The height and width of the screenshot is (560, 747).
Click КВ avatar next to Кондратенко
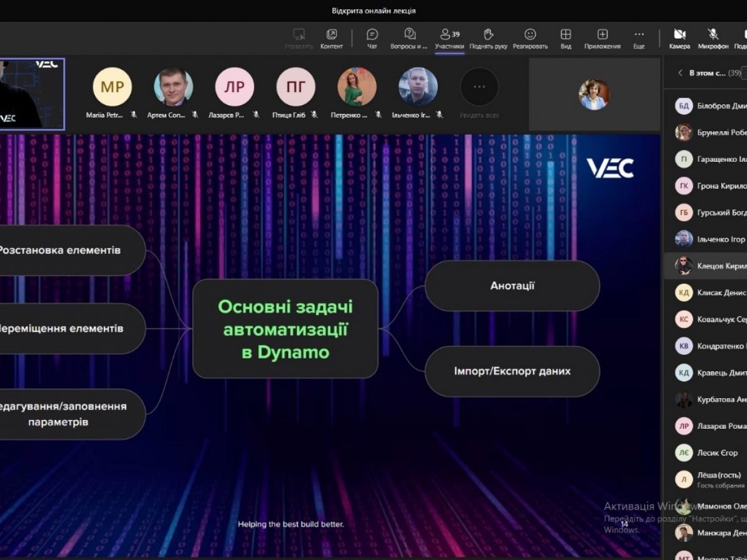(684, 346)
